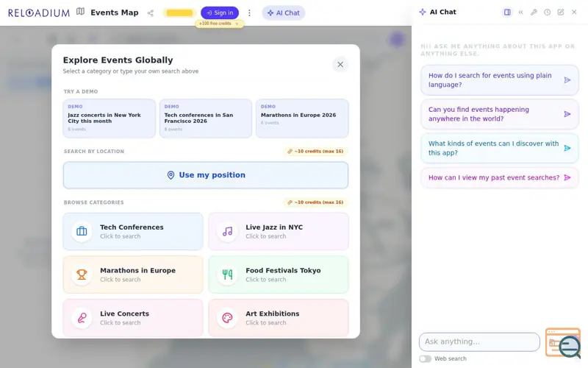Open the chat history clock icon
This screenshot has width=588, height=368.
tap(548, 12)
